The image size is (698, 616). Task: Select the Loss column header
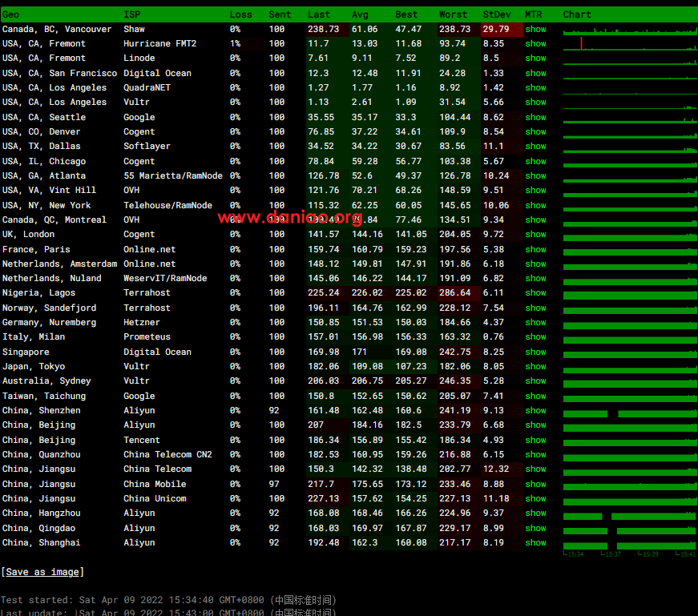point(241,14)
